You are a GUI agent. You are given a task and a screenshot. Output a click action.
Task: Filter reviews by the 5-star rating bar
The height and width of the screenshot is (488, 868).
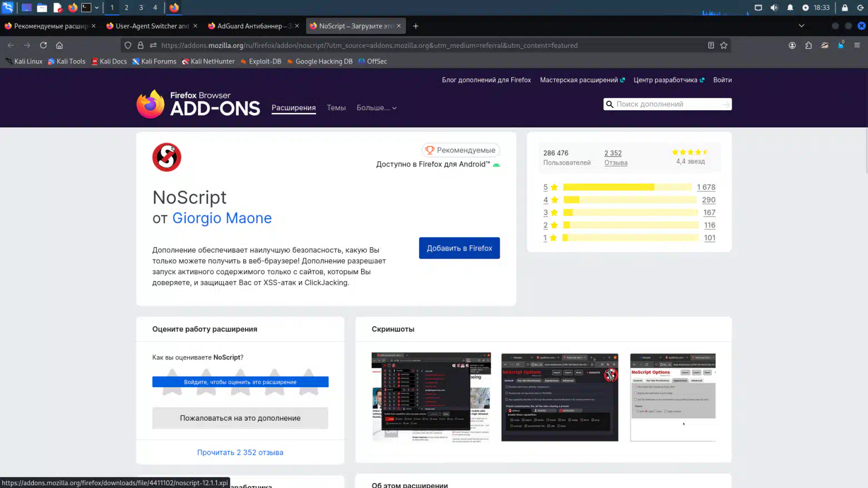pos(629,188)
